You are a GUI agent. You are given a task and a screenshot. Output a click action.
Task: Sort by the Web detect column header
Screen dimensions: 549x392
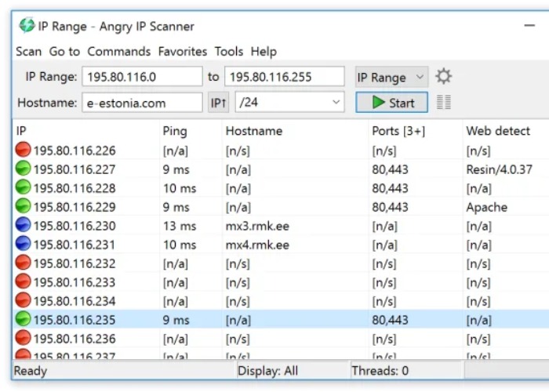coord(506,131)
